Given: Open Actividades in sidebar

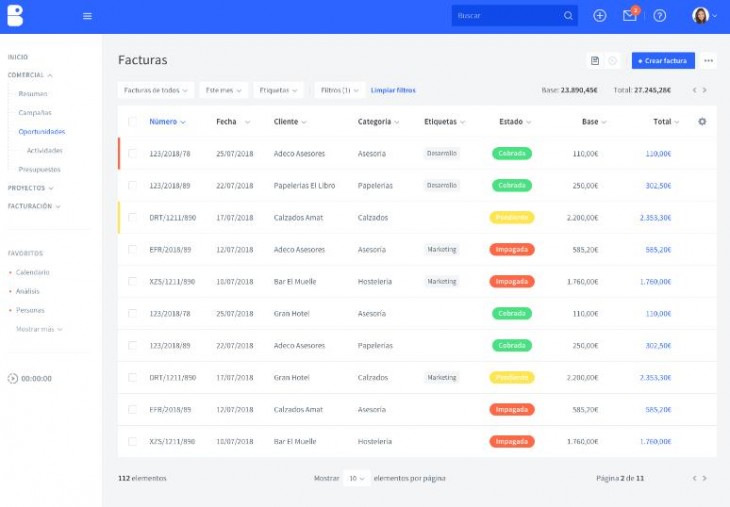Looking at the screenshot, I should 45,150.
